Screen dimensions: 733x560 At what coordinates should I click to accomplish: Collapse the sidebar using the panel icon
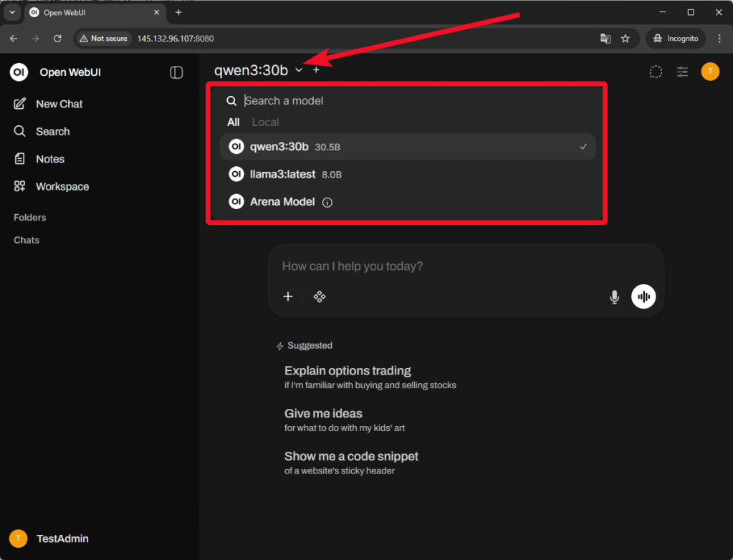(x=176, y=72)
